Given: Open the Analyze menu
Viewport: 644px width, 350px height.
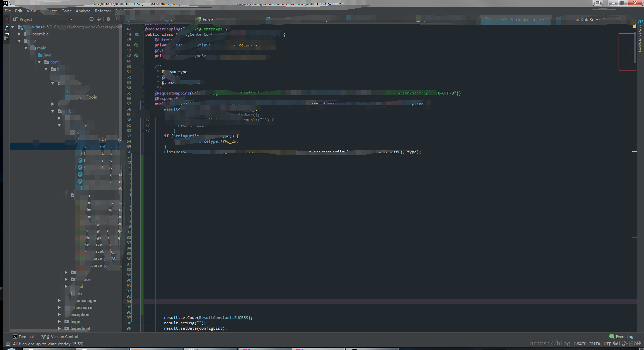Looking at the screenshot, I should (83, 11).
